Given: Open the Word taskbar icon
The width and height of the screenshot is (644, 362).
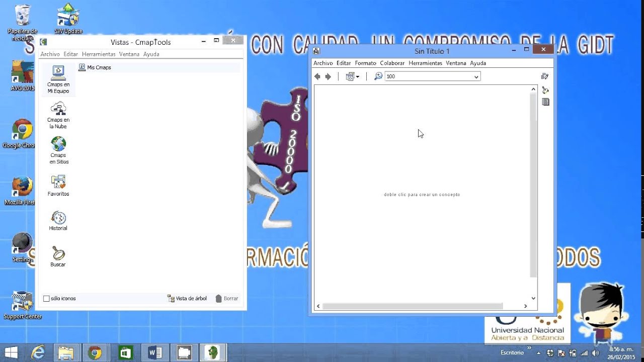Looking at the screenshot, I should point(155,352).
